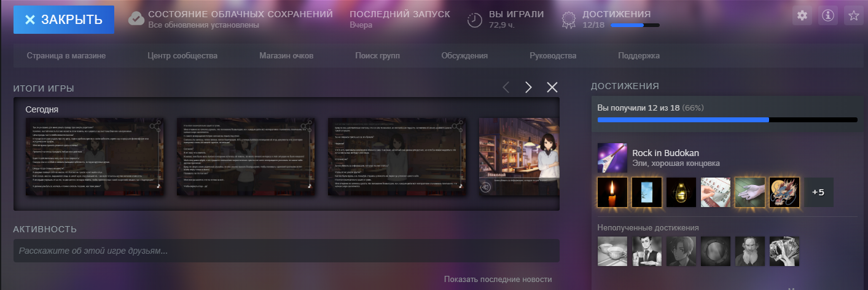Screen dimensions: 868x290
Task: Click Все обновления установлены status text
Action: click(x=203, y=25)
